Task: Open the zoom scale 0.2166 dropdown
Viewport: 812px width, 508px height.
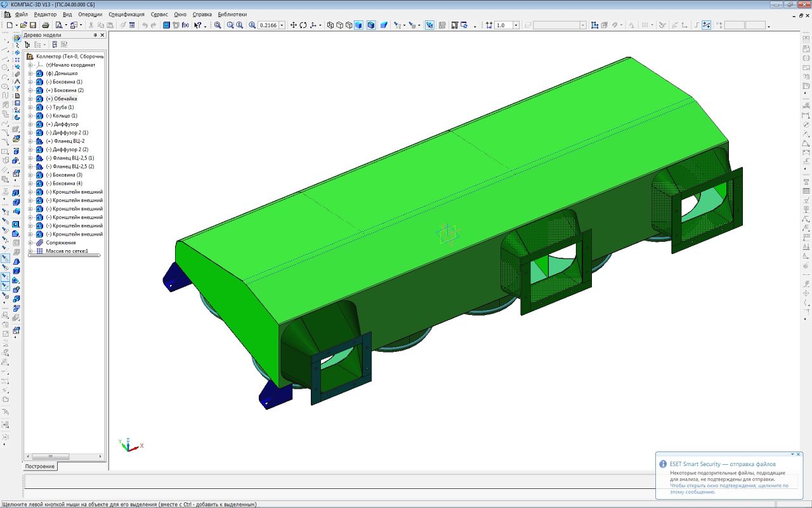Action: (282, 25)
